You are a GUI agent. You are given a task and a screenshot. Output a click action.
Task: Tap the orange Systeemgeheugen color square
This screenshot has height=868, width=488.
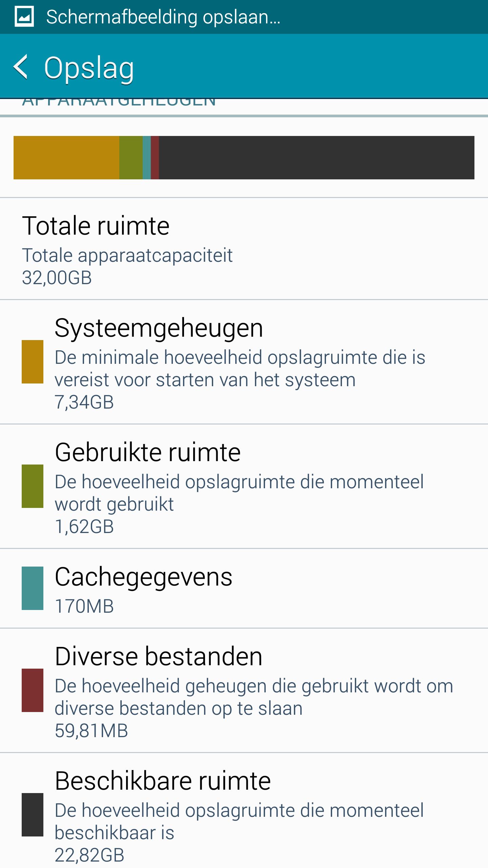pos(33,362)
